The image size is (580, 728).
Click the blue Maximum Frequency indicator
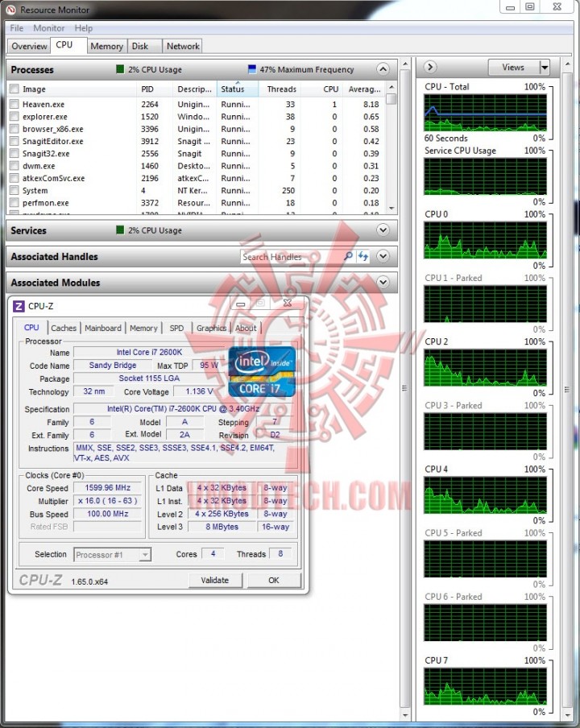[x=251, y=69]
